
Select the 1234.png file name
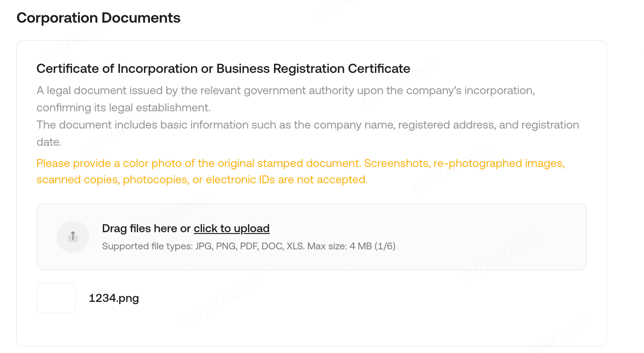tap(114, 298)
